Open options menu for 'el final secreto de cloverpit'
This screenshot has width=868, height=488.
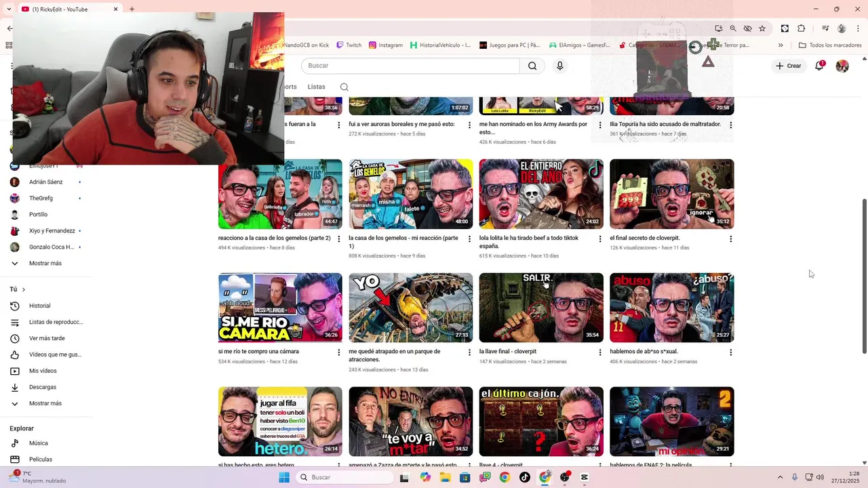(730, 239)
